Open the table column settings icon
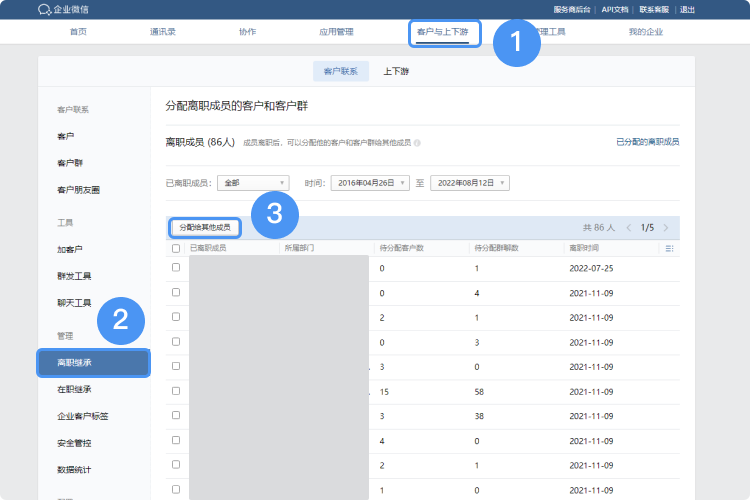The width and height of the screenshot is (750, 500). 669,248
